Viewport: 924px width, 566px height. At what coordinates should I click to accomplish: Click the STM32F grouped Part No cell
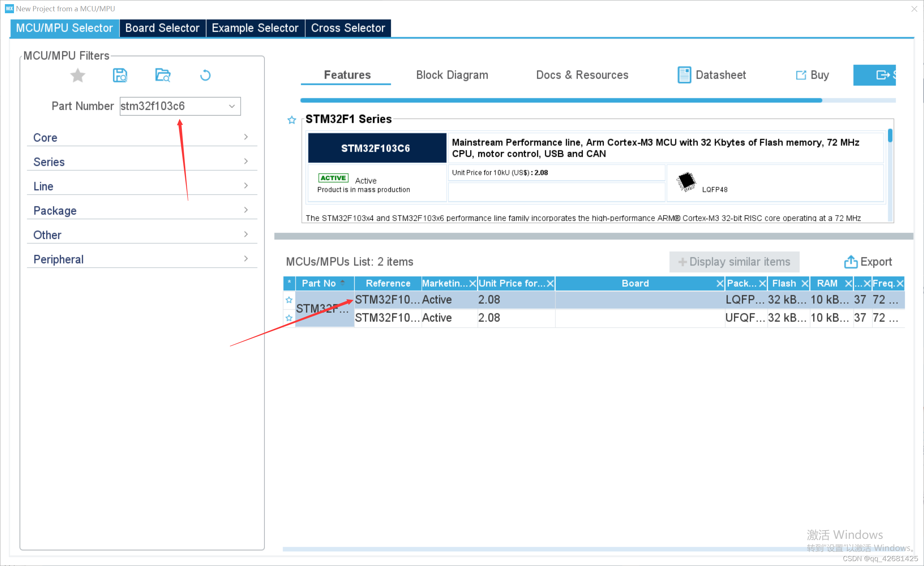(324, 309)
